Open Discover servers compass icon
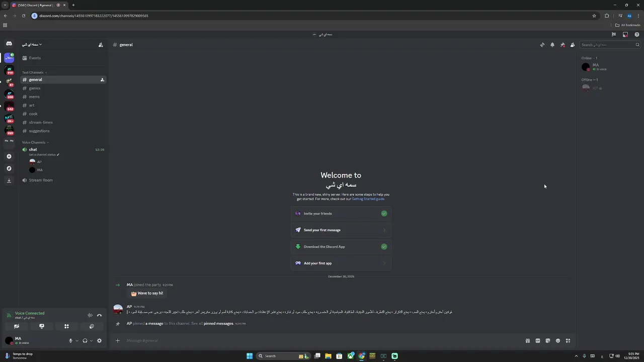Viewport: 644px width, 362px height. coord(9,168)
